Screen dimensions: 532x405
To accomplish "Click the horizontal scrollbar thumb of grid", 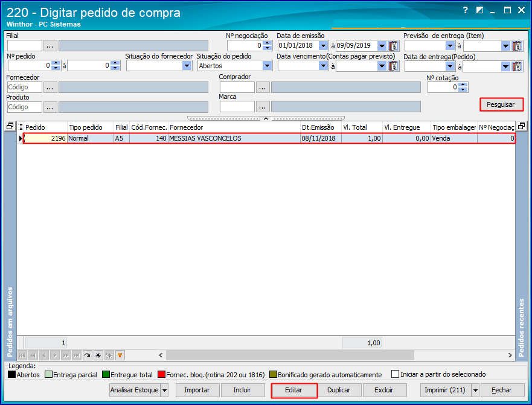I will 290,355.
